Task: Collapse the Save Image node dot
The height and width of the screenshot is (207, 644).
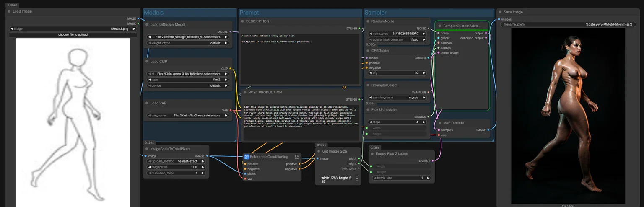Action: tap(500, 12)
